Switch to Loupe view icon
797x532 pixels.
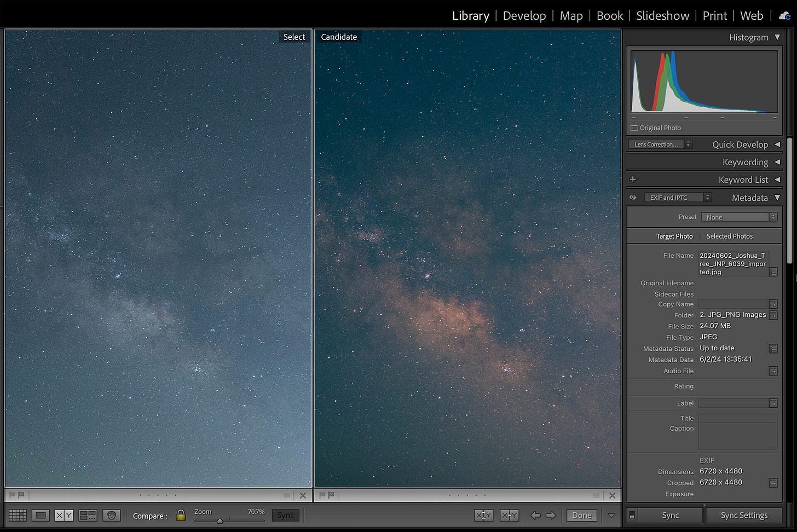coord(41,516)
